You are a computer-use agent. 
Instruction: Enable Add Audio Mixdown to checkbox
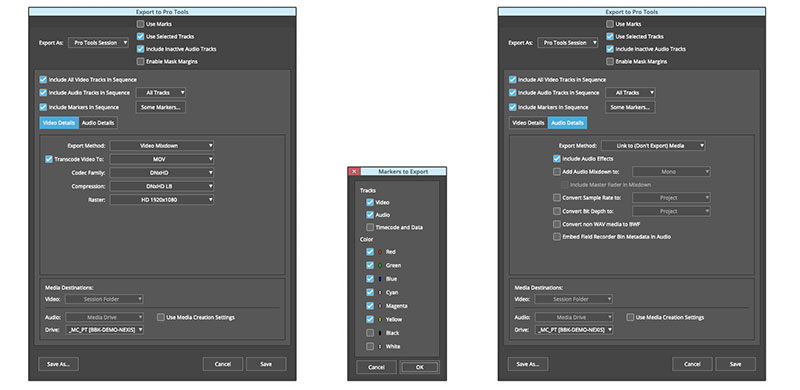tap(557, 172)
